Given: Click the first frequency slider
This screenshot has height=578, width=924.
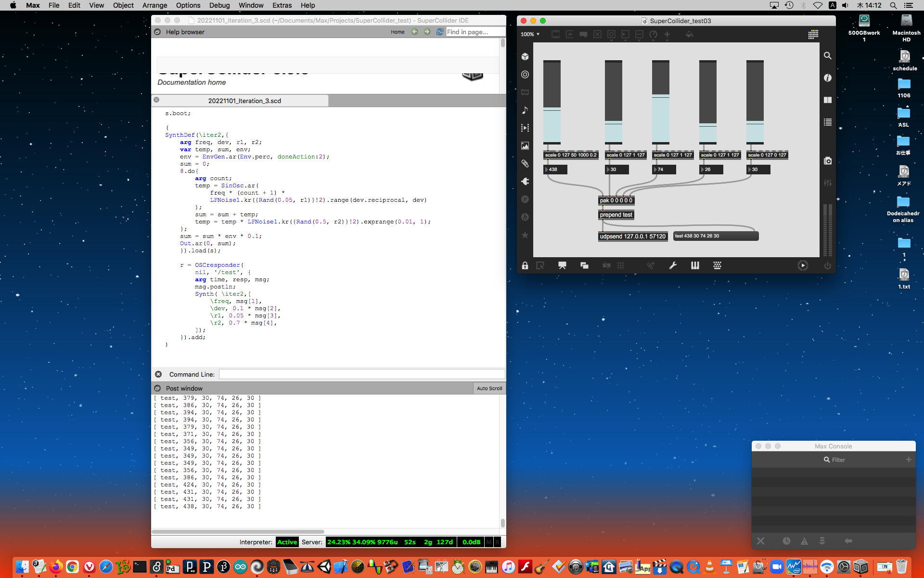Looking at the screenshot, I should click(x=552, y=102).
